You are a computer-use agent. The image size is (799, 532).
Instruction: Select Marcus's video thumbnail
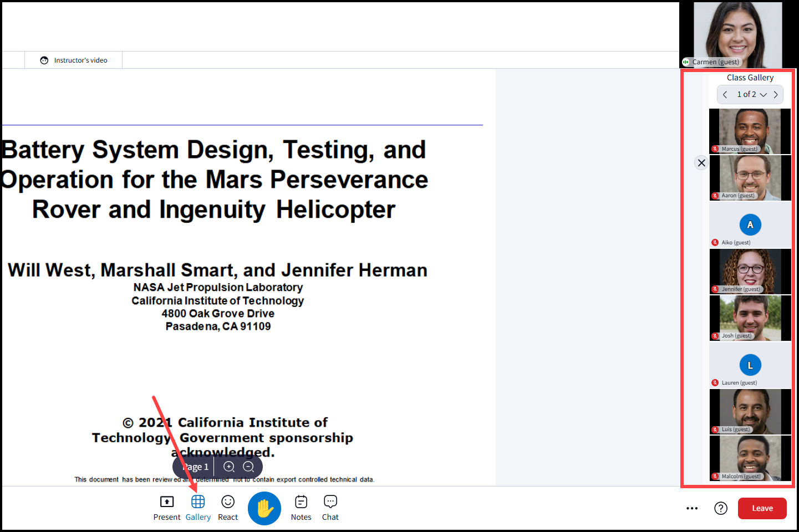[750, 131]
